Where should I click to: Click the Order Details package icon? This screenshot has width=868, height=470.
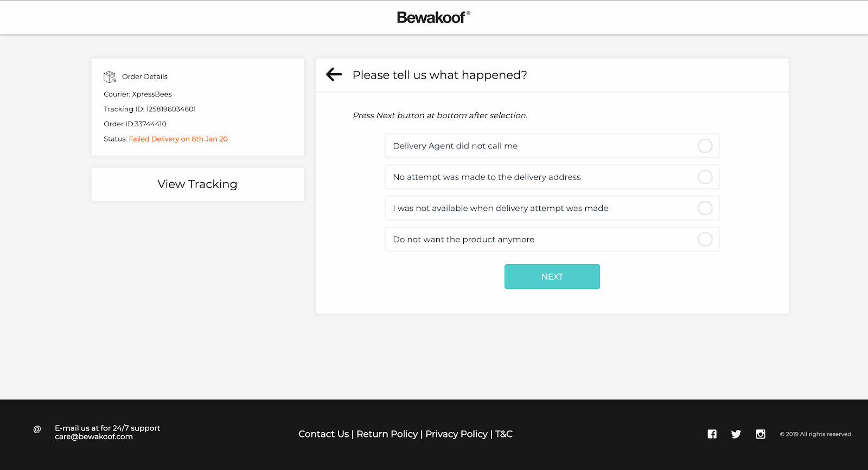[110, 77]
